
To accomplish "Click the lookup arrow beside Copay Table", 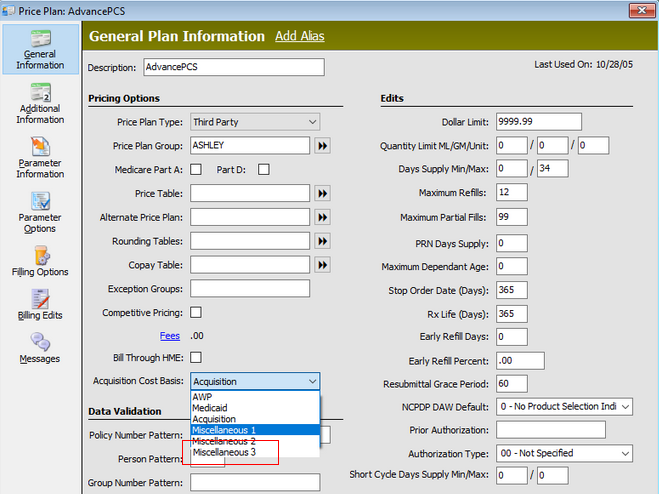I will tap(322, 265).
